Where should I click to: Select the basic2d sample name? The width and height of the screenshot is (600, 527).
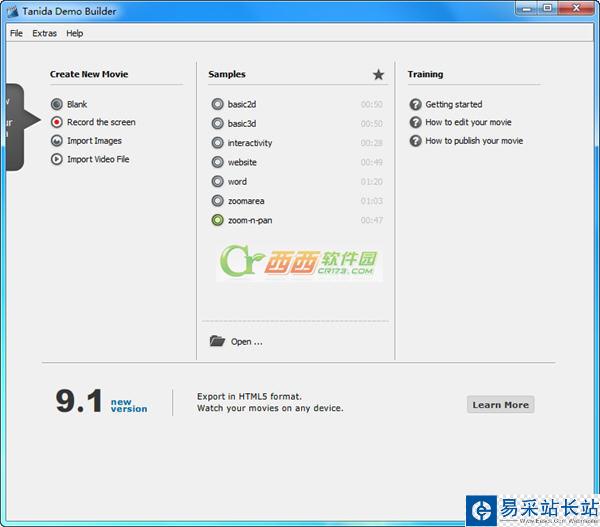(x=242, y=104)
